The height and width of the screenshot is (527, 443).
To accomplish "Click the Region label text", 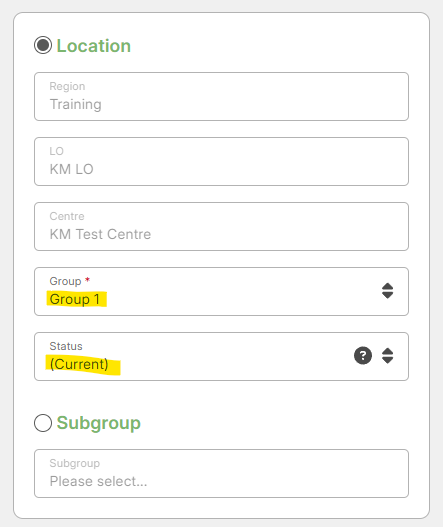I will tap(67, 86).
